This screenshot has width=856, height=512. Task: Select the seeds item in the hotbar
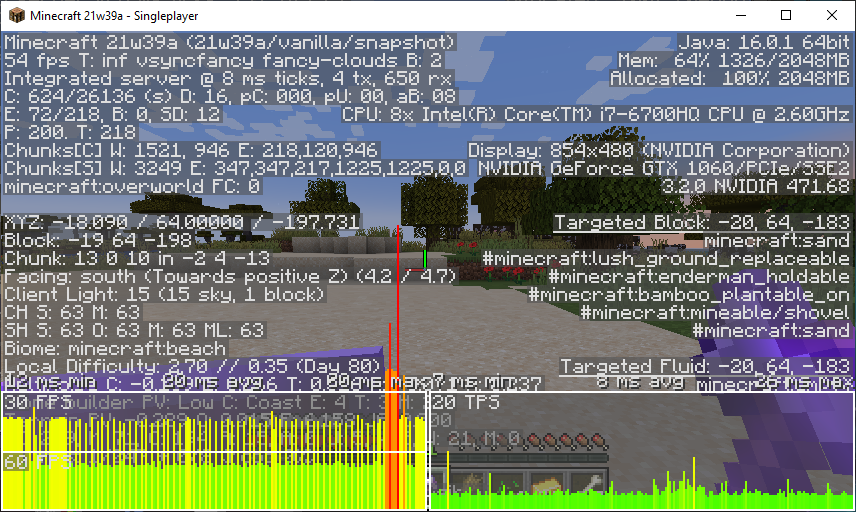tap(508, 483)
